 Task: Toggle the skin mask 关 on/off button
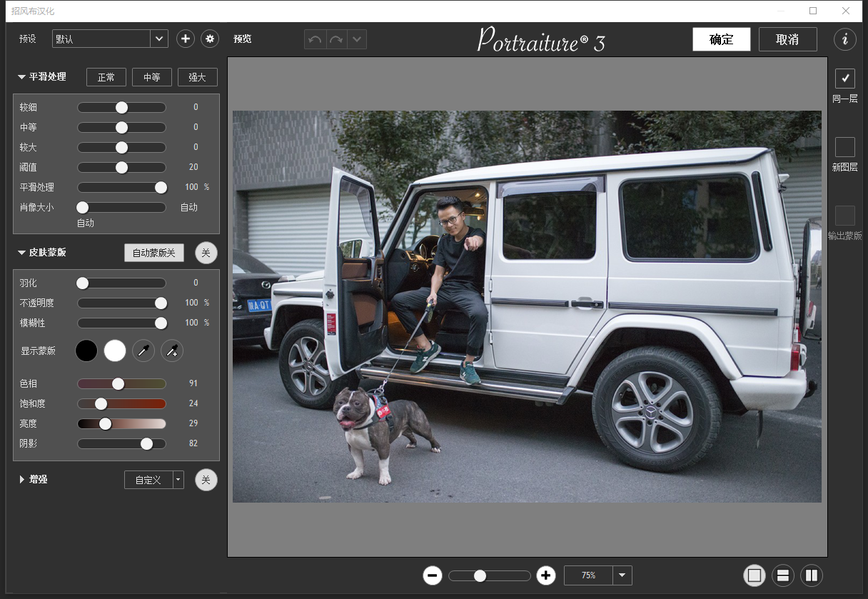(x=206, y=253)
